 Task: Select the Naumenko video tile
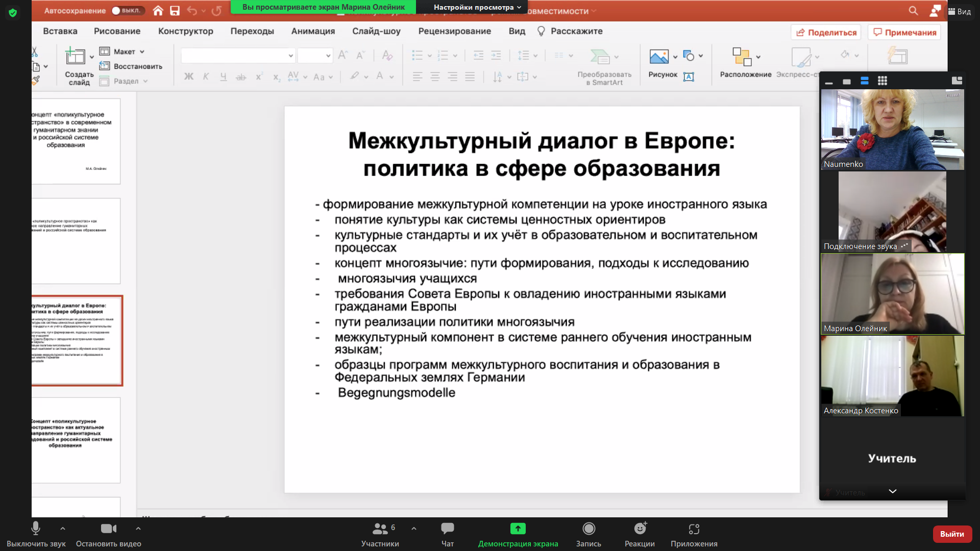(x=892, y=130)
